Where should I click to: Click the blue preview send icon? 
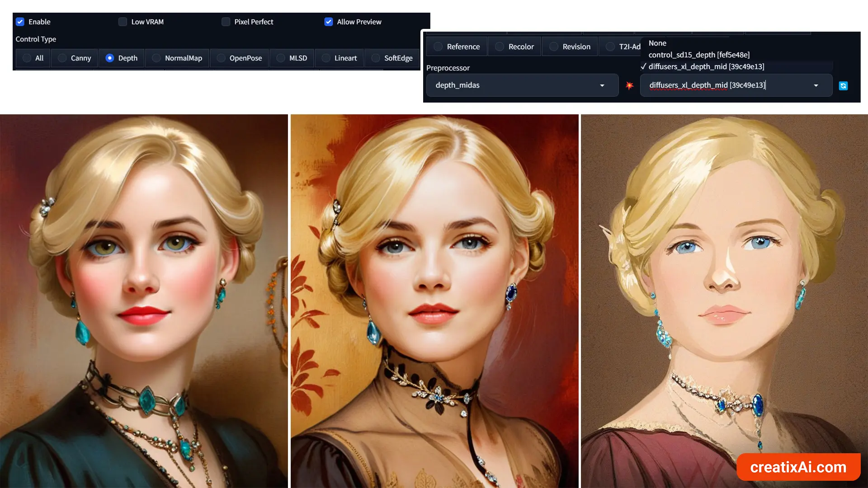coord(844,85)
